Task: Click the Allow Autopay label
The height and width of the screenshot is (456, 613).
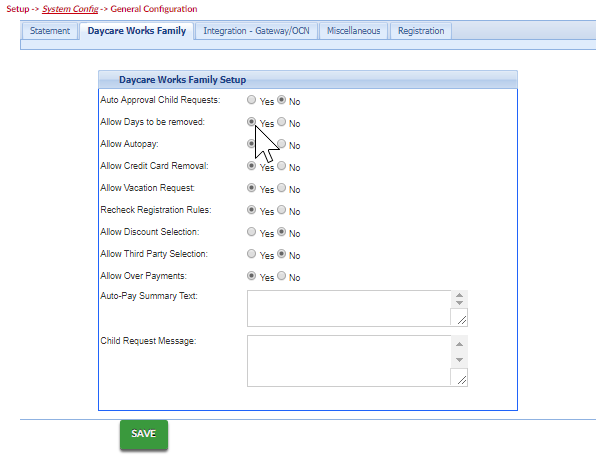Action: tap(129, 144)
